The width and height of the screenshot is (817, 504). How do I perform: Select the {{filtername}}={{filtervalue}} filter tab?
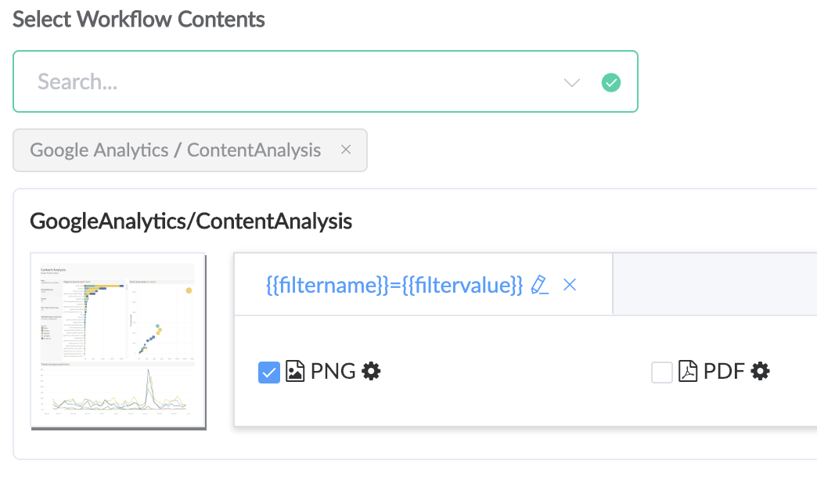click(394, 285)
